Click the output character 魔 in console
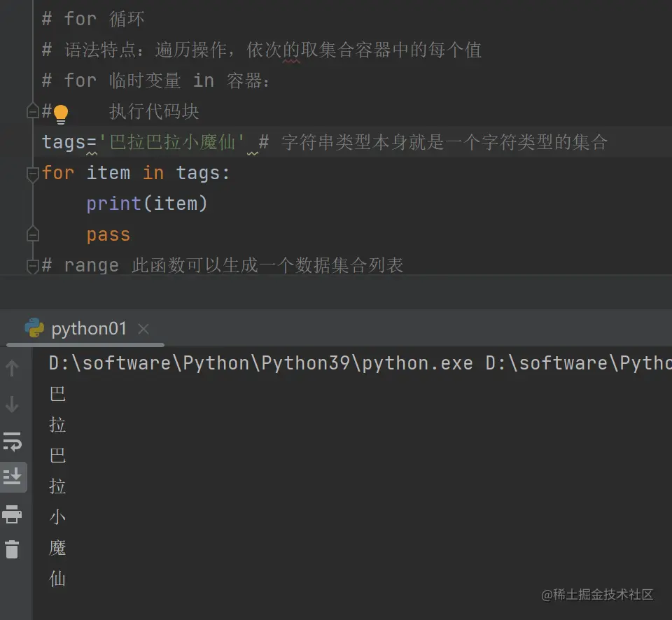The width and height of the screenshot is (672, 620). (57, 548)
